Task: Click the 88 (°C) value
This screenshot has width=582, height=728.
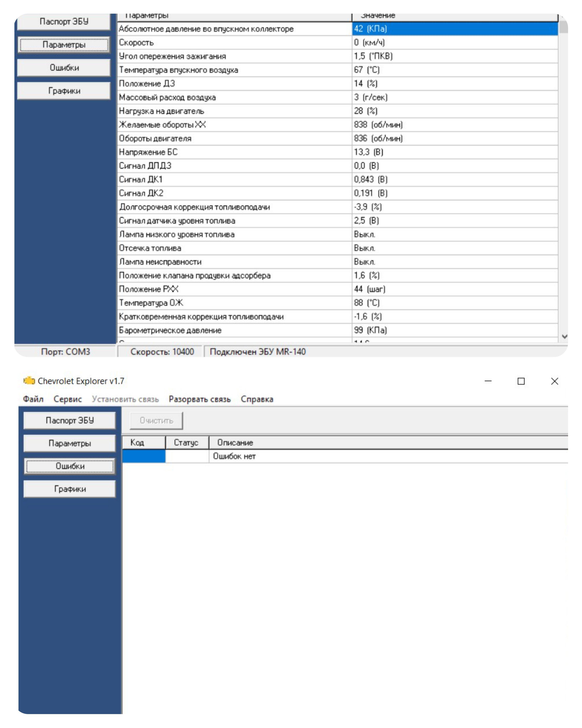Action: pyautogui.click(x=367, y=303)
